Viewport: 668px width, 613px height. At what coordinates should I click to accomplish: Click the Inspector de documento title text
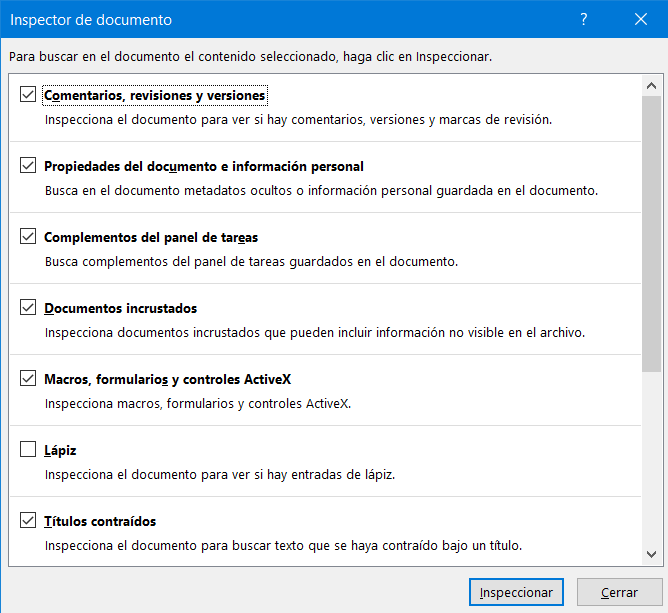click(91, 20)
